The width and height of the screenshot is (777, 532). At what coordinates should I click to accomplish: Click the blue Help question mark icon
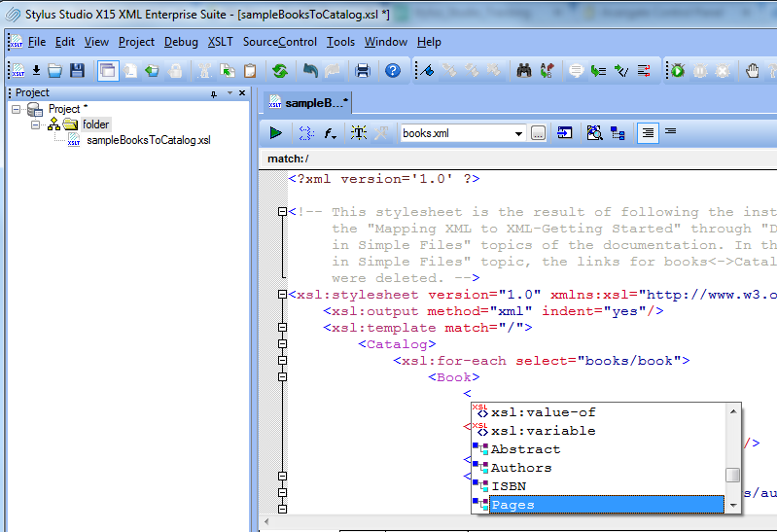392,70
